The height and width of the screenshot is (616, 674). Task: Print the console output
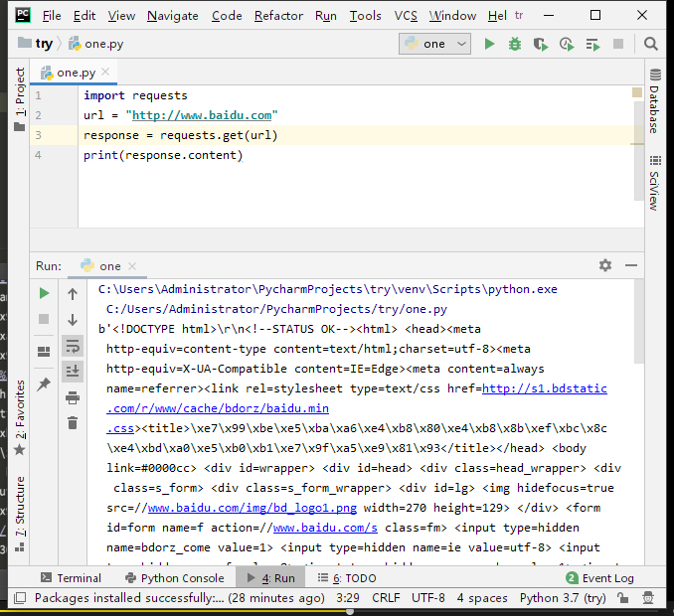point(73,397)
